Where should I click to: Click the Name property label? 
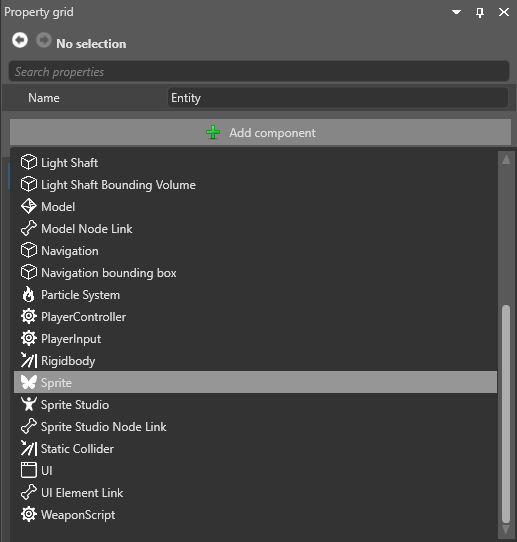point(44,98)
